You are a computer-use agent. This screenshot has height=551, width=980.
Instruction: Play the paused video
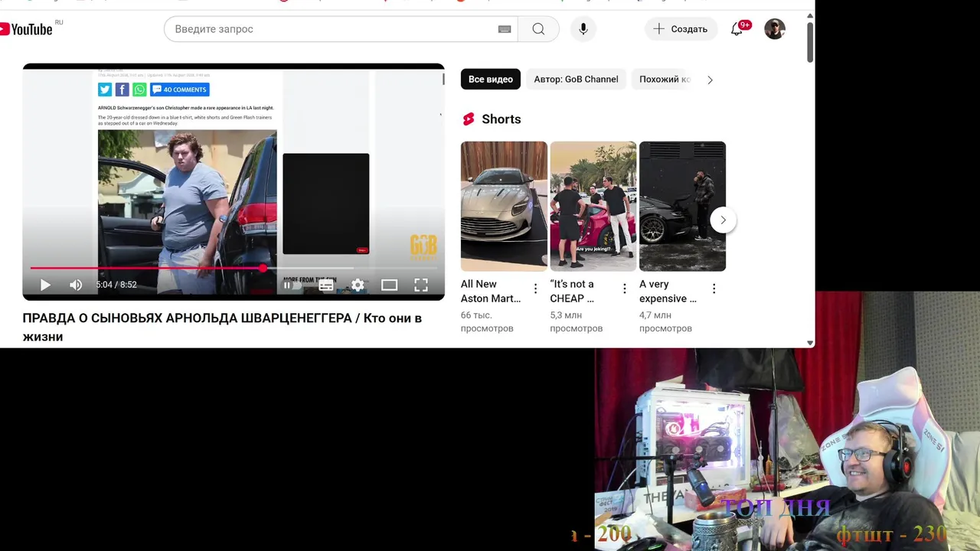coord(45,285)
